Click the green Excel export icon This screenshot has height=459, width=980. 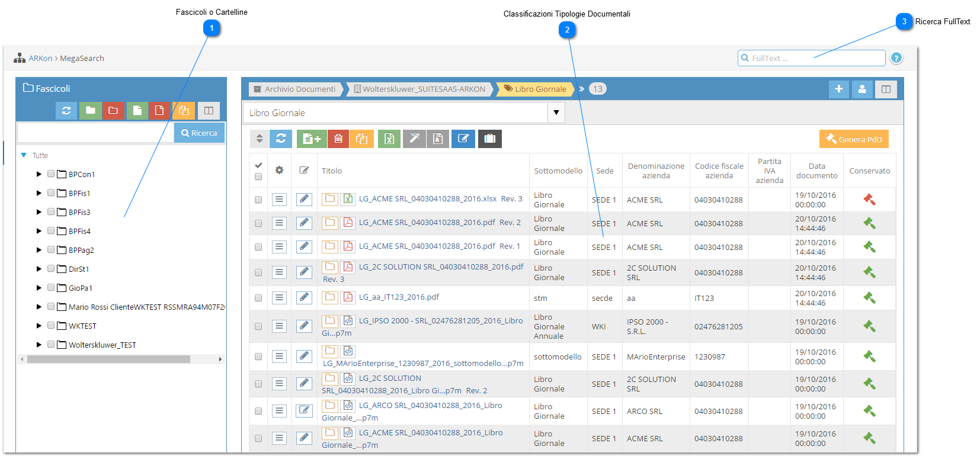pos(389,139)
